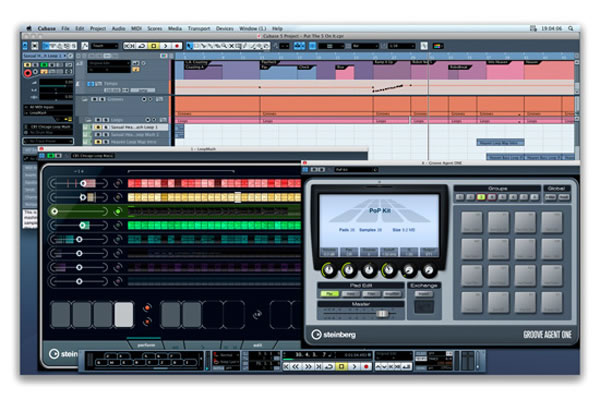Open the Devices menu

click(225, 28)
